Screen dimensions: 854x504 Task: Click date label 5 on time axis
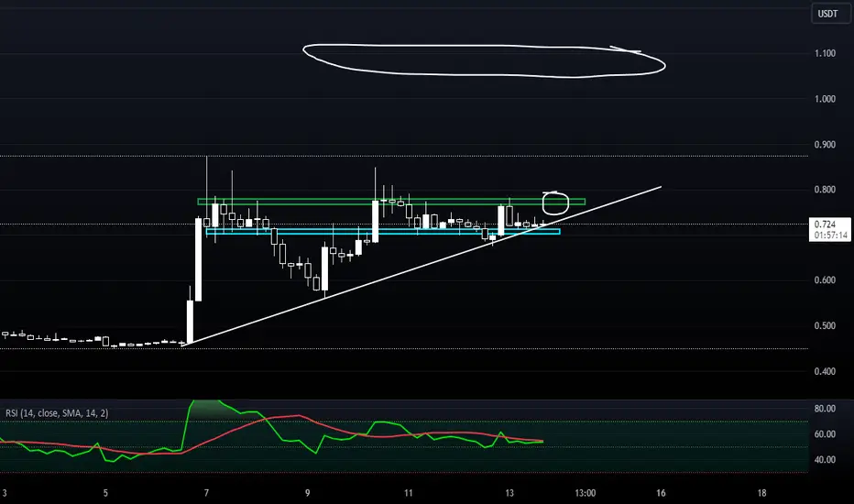tap(105, 493)
